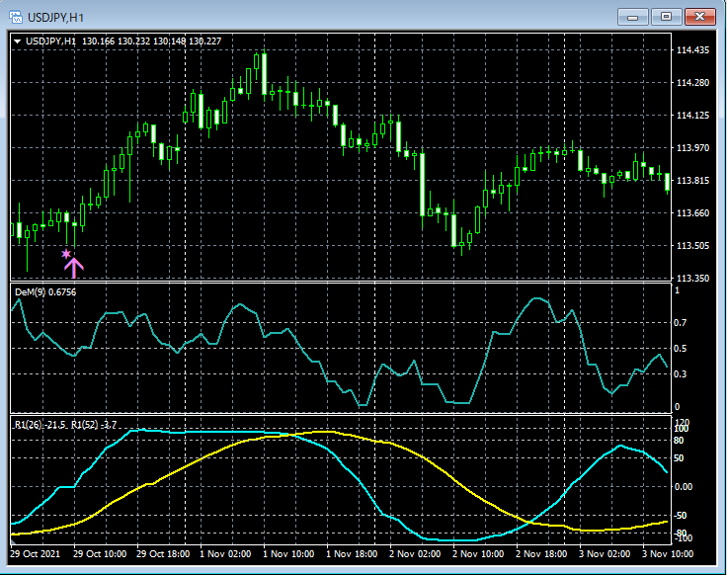
Task: Open the USDJPY,H1 chart dropdown triangle
Action: click(x=18, y=41)
